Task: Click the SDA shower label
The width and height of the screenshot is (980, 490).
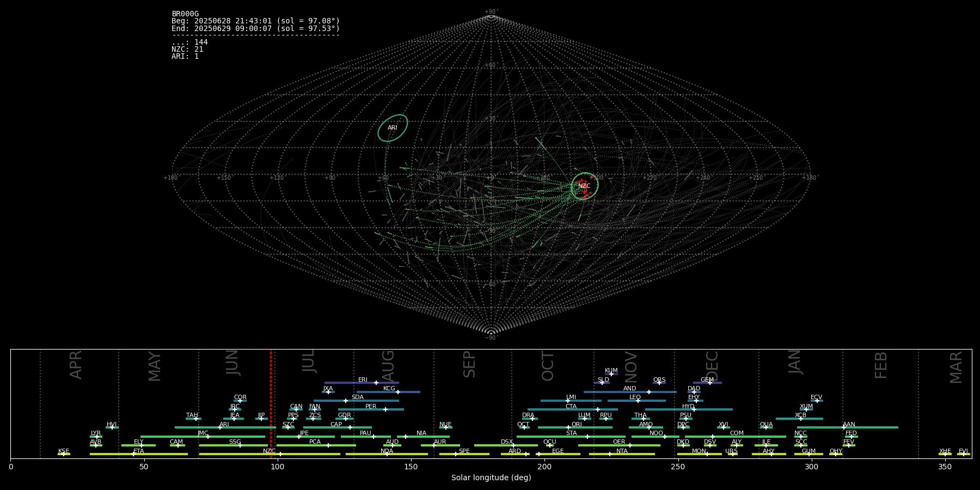Action: click(358, 397)
